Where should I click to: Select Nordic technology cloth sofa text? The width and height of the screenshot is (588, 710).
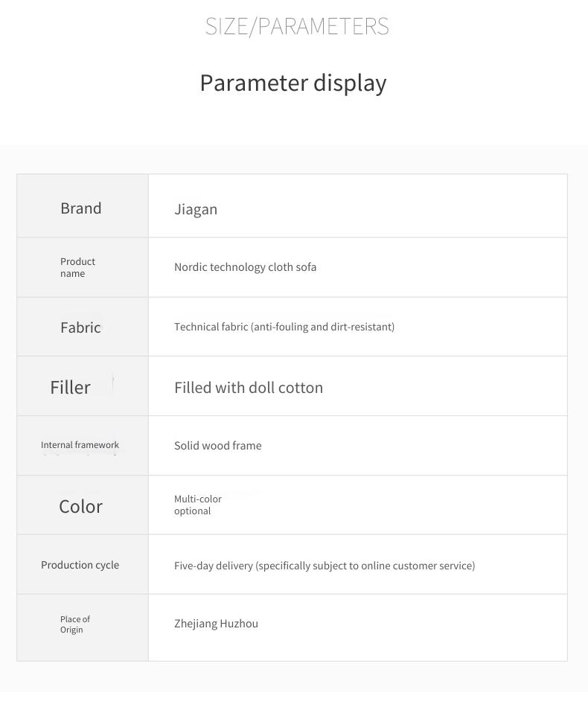(245, 267)
